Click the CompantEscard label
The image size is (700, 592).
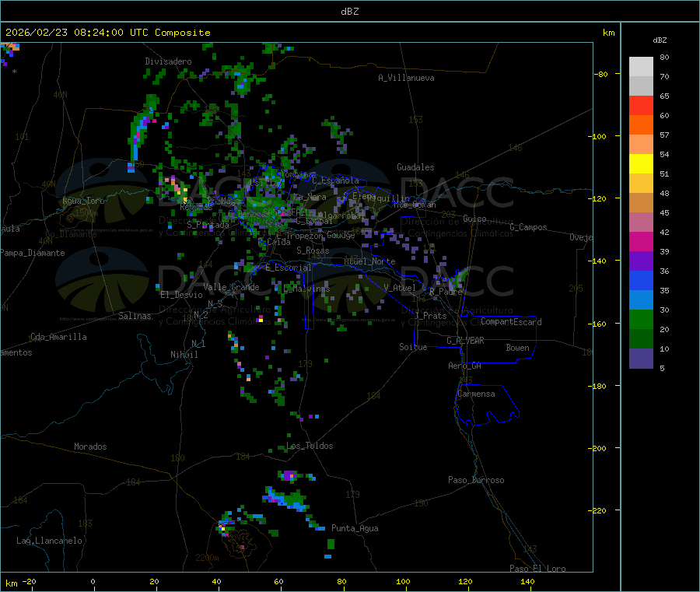512,322
